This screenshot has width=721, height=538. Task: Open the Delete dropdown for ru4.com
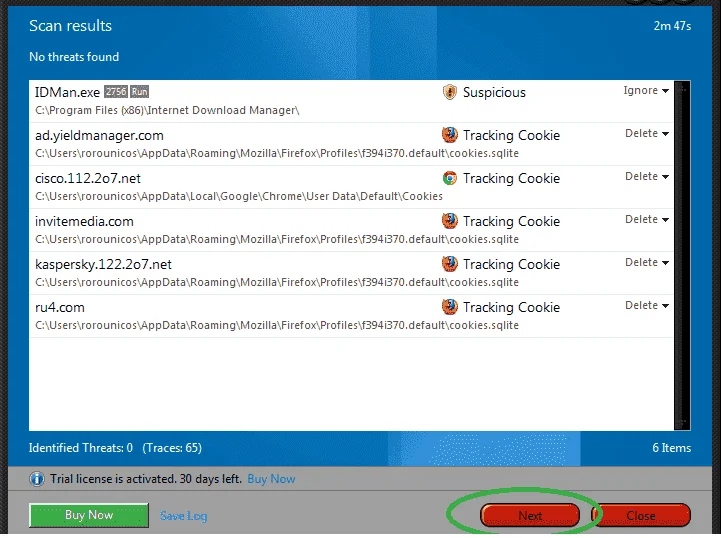pos(647,305)
